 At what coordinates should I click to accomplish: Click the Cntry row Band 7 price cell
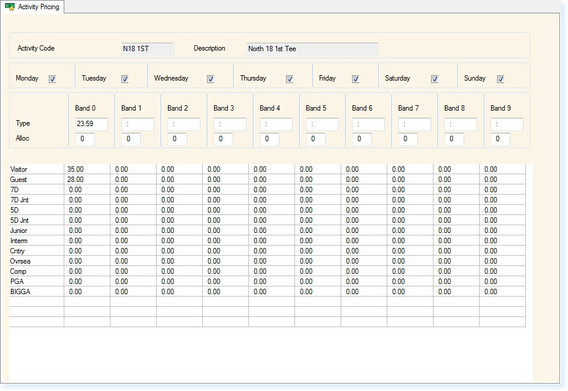[410, 251]
